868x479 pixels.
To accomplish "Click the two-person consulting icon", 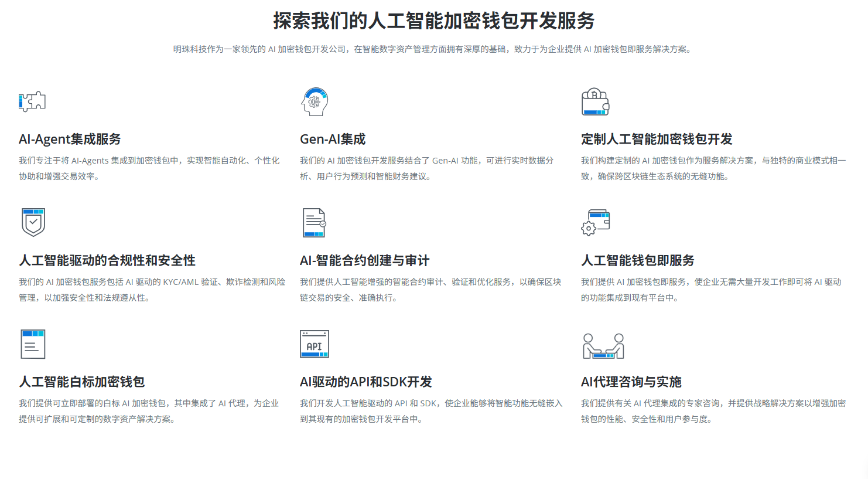I will click(x=603, y=346).
